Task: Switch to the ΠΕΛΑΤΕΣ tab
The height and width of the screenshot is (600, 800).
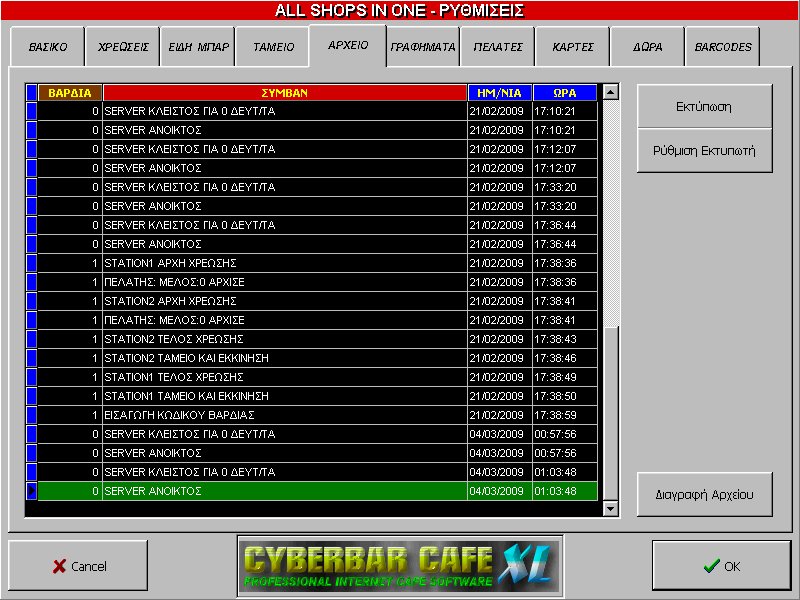Action: [498, 47]
